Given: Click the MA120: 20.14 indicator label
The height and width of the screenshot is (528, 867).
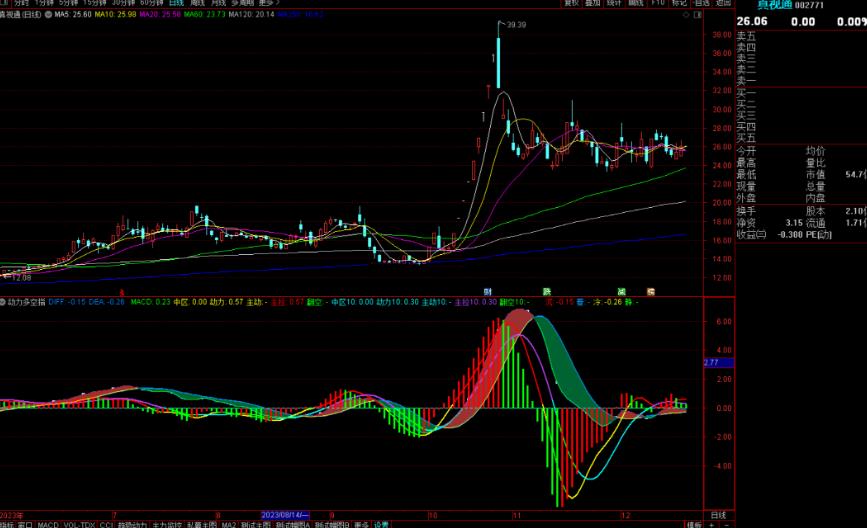Looking at the screenshot, I should point(251,14).
